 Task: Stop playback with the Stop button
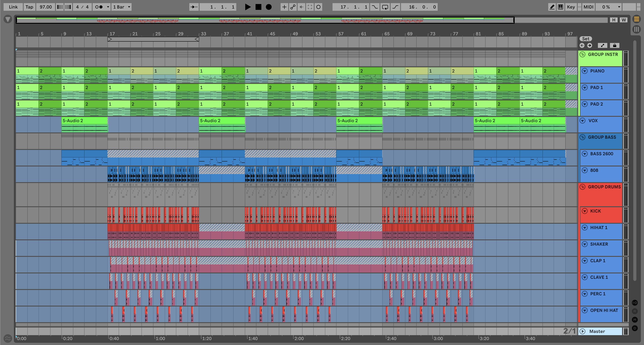pyautogui.click(x=258, y=7)
